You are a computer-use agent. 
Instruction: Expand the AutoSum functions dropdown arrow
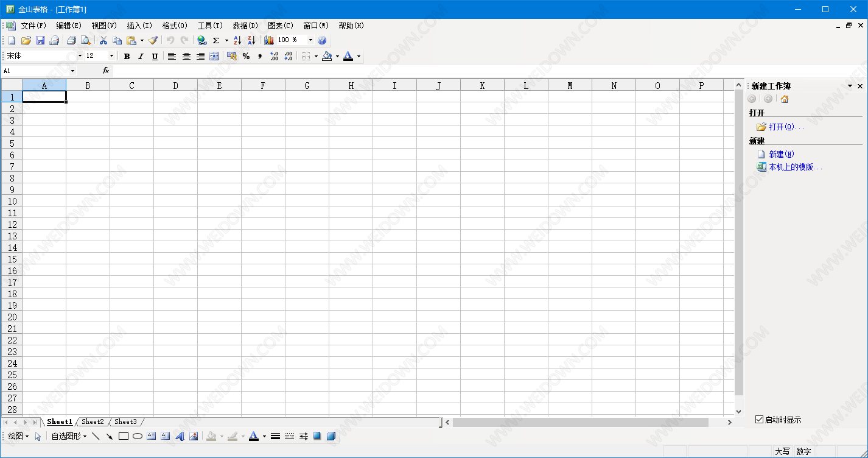click(226, 40)
